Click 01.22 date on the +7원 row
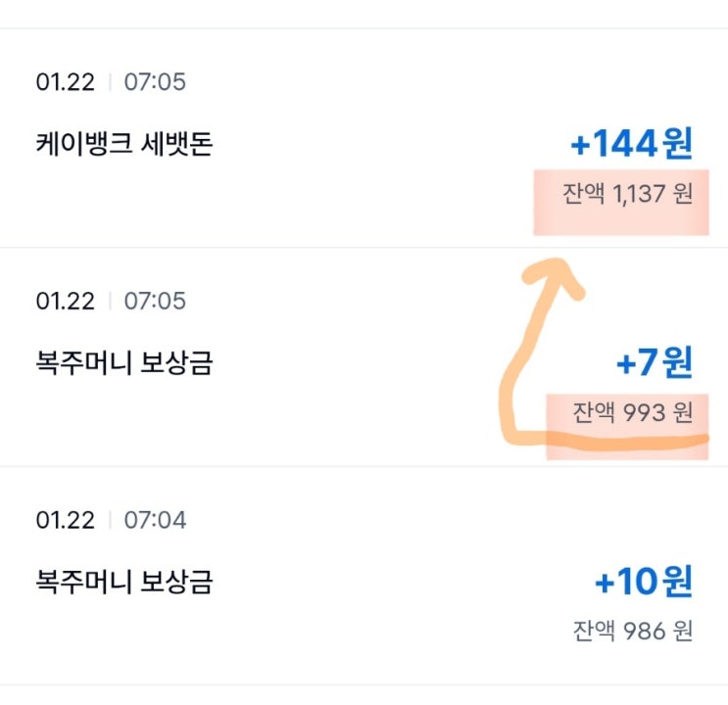The height and width of the screenshot is (705, 728). point(63,301)
